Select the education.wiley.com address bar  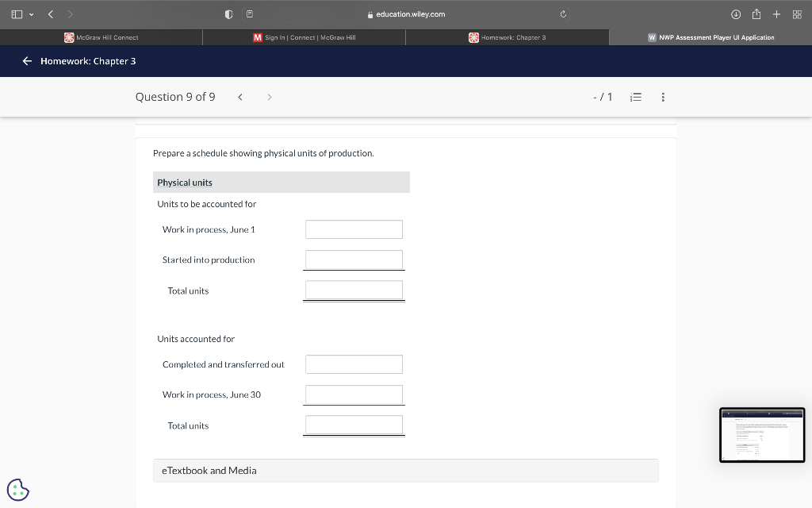(x=407, y=14)
